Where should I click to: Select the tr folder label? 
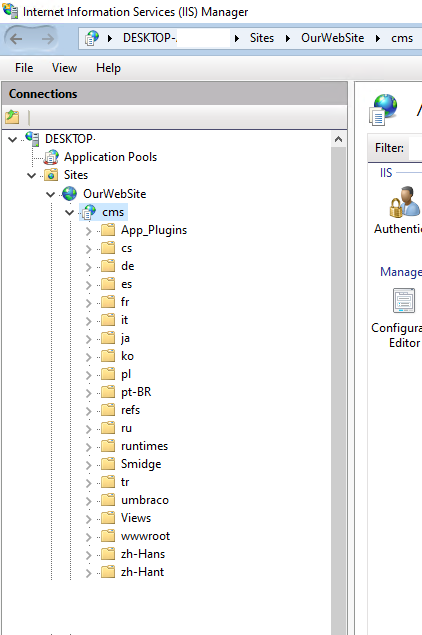[125, 482]
